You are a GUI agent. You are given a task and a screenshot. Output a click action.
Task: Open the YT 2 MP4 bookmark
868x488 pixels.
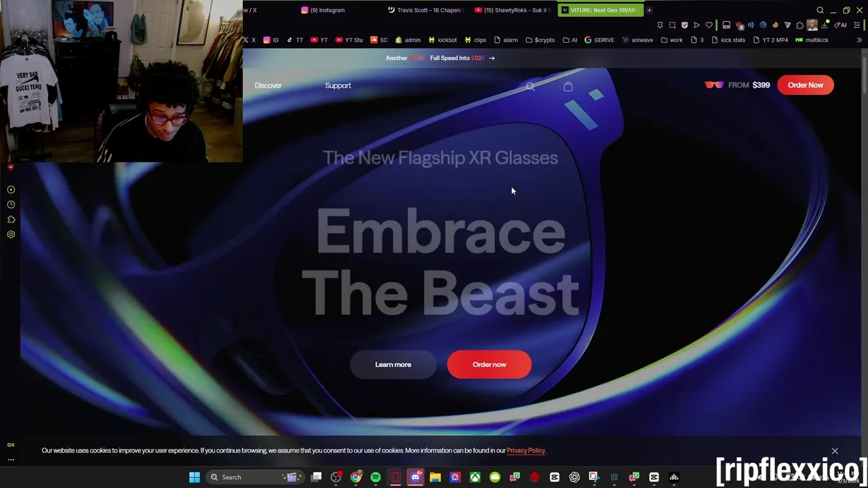coord(770,40)
